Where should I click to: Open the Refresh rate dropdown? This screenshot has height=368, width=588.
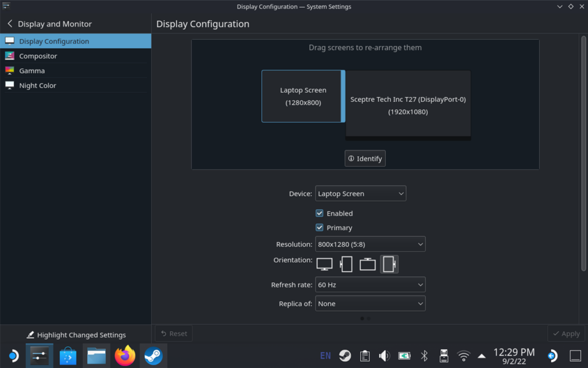pyautogui.click(x=370, y=285)
